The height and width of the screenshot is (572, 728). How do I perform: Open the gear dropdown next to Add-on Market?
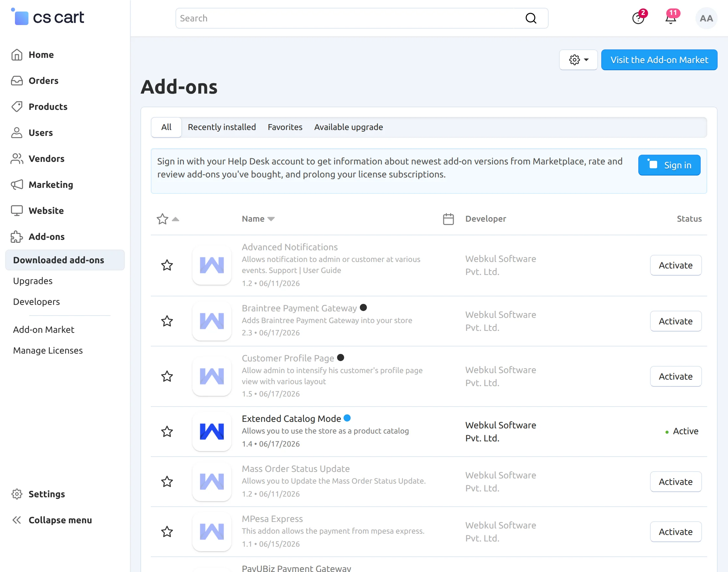tap(578, 60)
